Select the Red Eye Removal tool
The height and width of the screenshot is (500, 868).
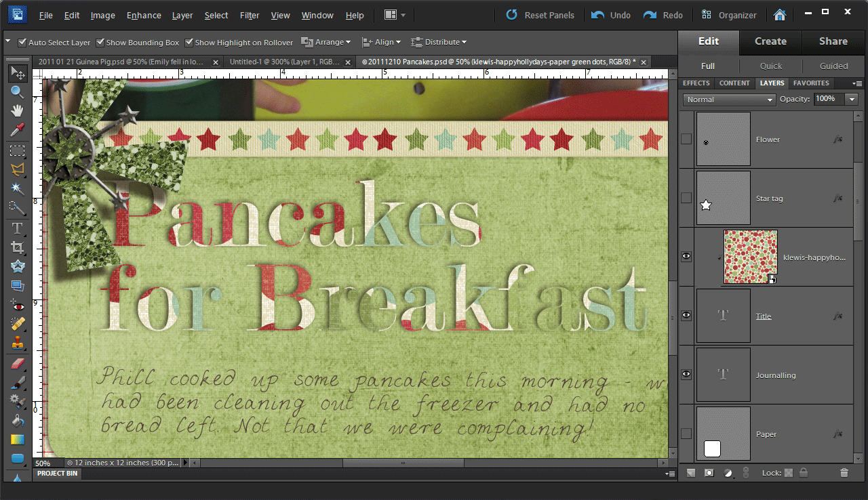tap(18, 306)
